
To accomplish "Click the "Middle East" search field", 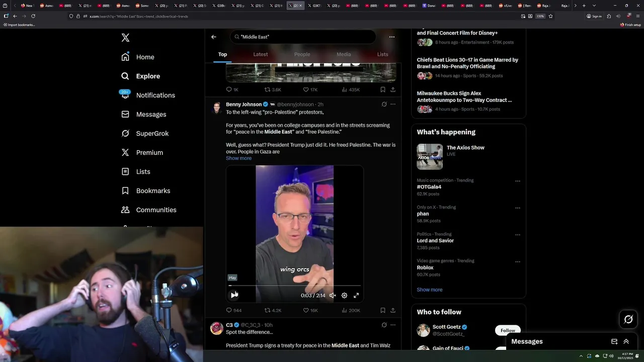I will click(303, 37).
